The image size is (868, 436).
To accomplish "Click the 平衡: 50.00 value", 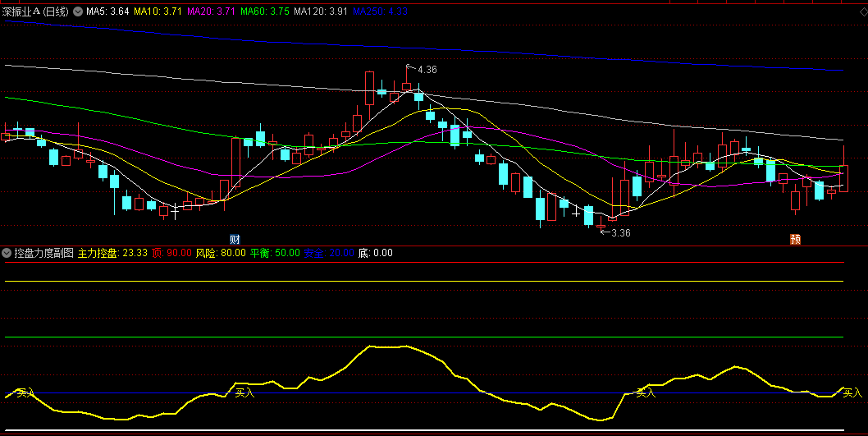I will (275, 253).
